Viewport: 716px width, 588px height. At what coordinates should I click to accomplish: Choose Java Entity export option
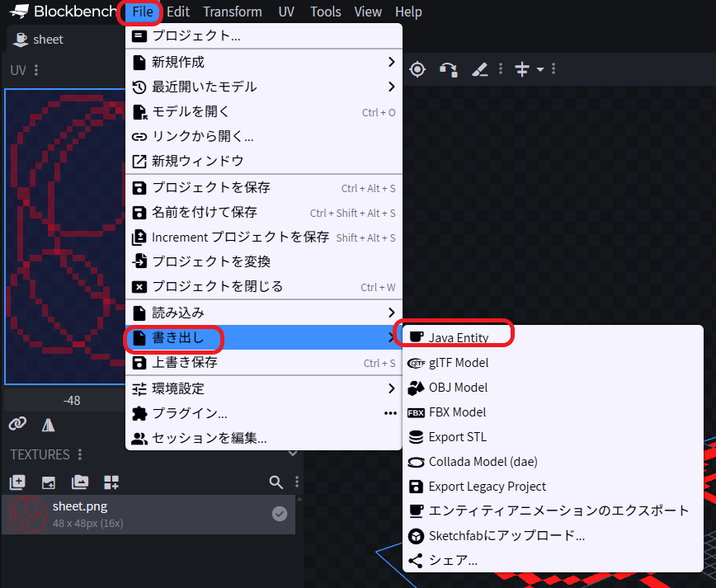click(458, 337)
